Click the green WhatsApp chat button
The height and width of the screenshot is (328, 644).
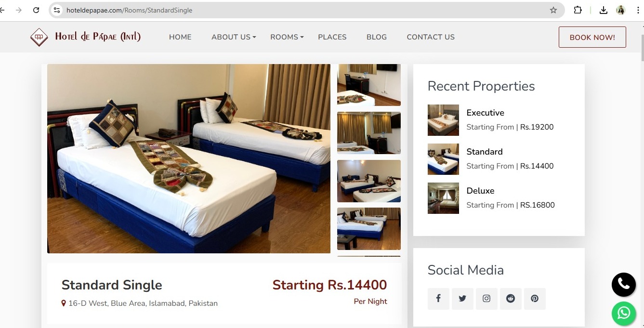pos(624,314)
